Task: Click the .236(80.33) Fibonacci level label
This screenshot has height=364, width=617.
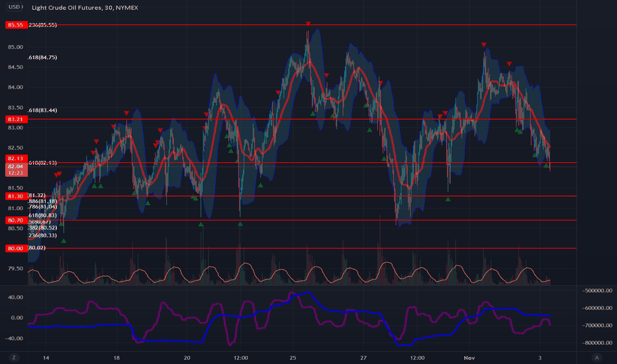Action: [42, 236]
